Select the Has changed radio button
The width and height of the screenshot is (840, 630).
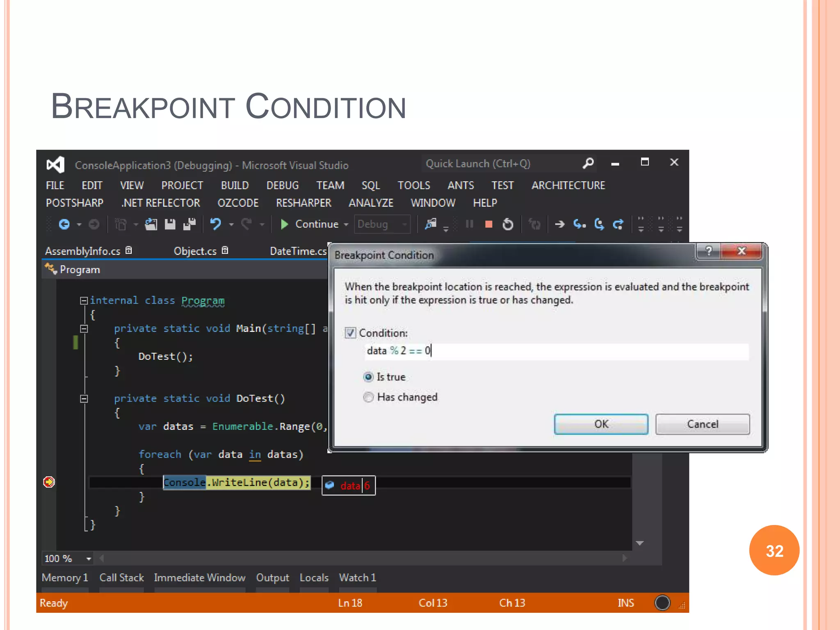coord(368,397)
